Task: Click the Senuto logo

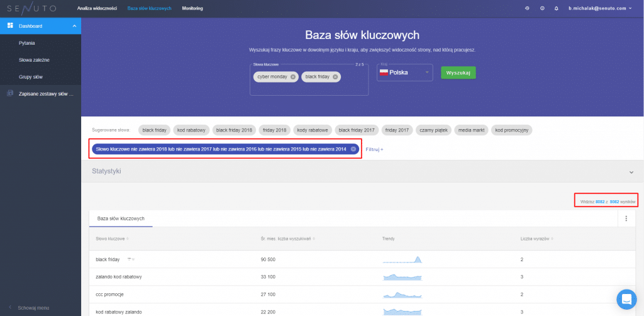Action: point(31,8)
